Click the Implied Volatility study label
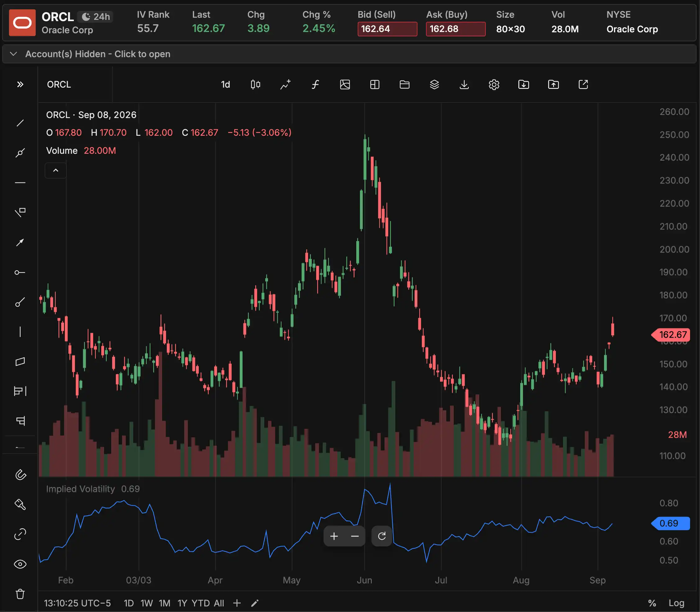Image resolution: width=700 pixels, height=612 pixels. point(80,489)
